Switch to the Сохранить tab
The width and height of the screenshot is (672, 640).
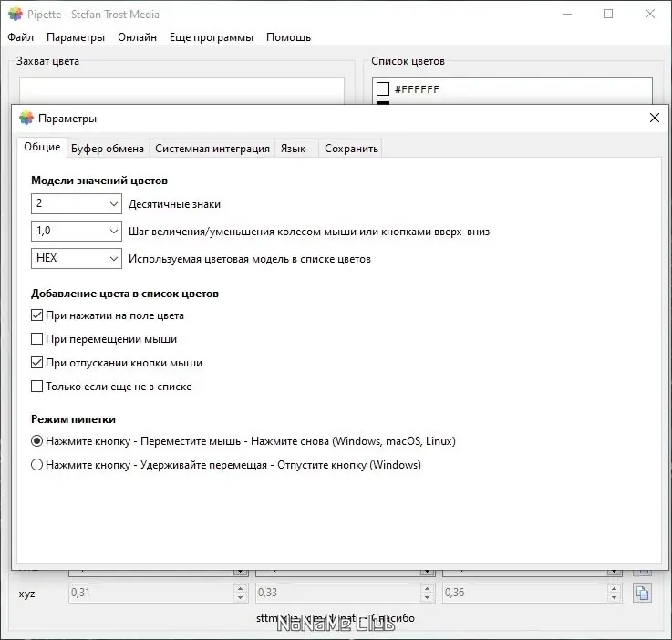coord(351,149)
